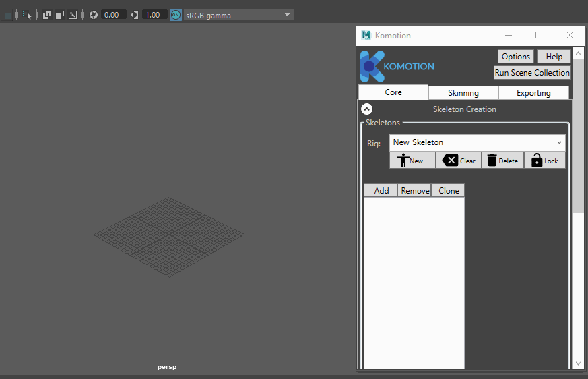Click Run Scene Collection button

click(x=532, y=72)
